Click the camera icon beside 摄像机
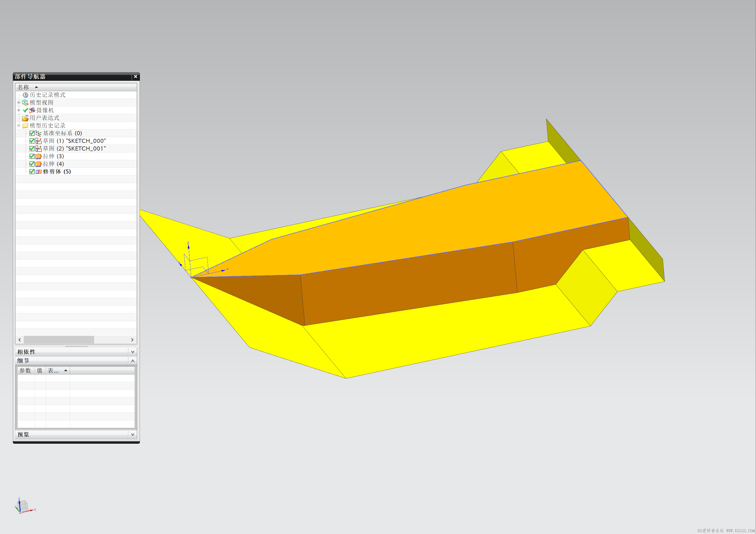 tap(32, 110)
